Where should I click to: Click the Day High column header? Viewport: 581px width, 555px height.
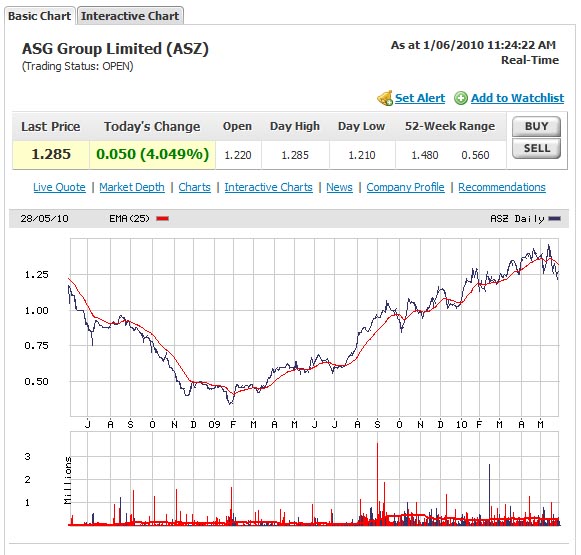[x=295, y=126]
